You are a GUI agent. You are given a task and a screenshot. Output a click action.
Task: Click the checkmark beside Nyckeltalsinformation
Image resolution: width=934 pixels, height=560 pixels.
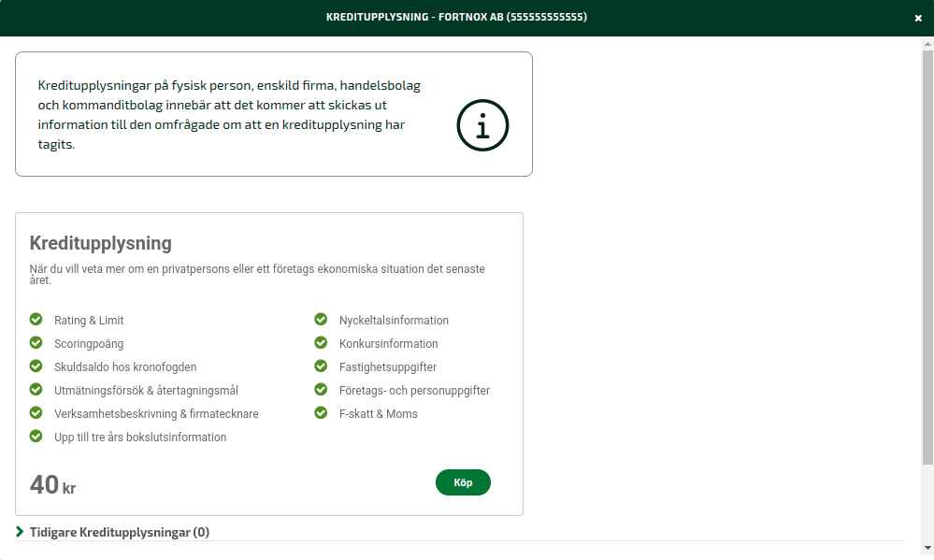[321, 320]
